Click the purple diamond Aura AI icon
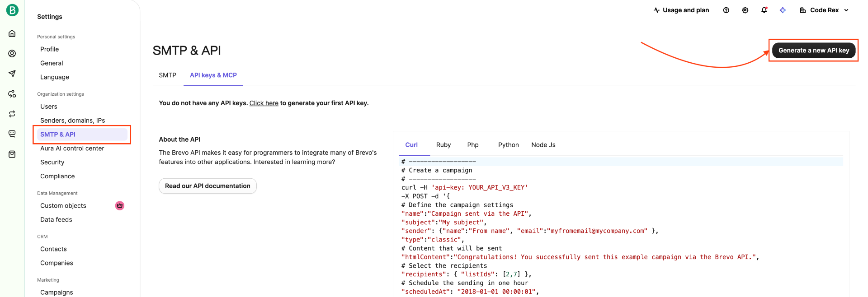 (783, 10)
